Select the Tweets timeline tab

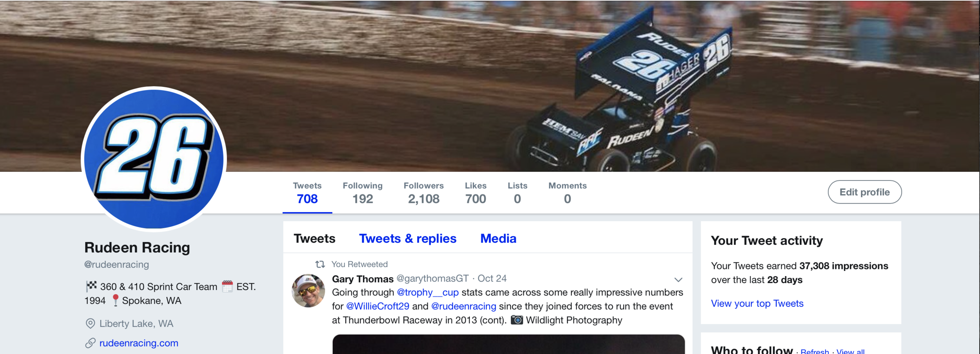314,238
